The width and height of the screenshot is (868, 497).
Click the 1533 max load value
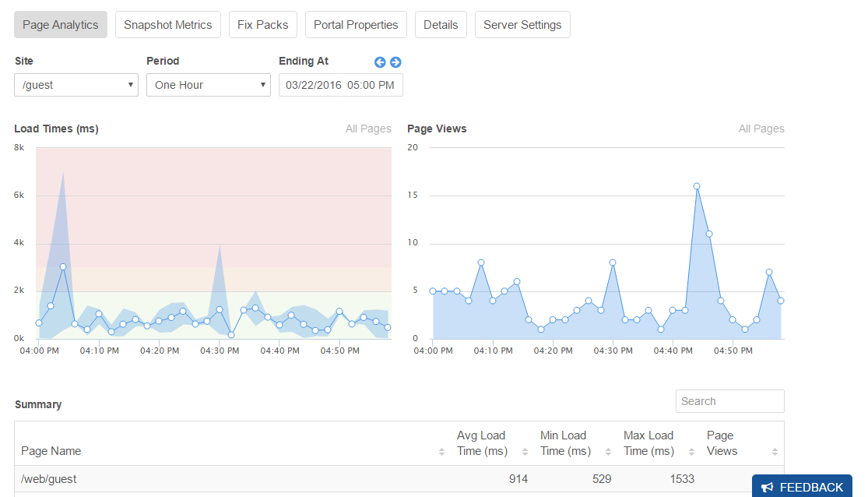pyautogui.click(x=682, y=479)
